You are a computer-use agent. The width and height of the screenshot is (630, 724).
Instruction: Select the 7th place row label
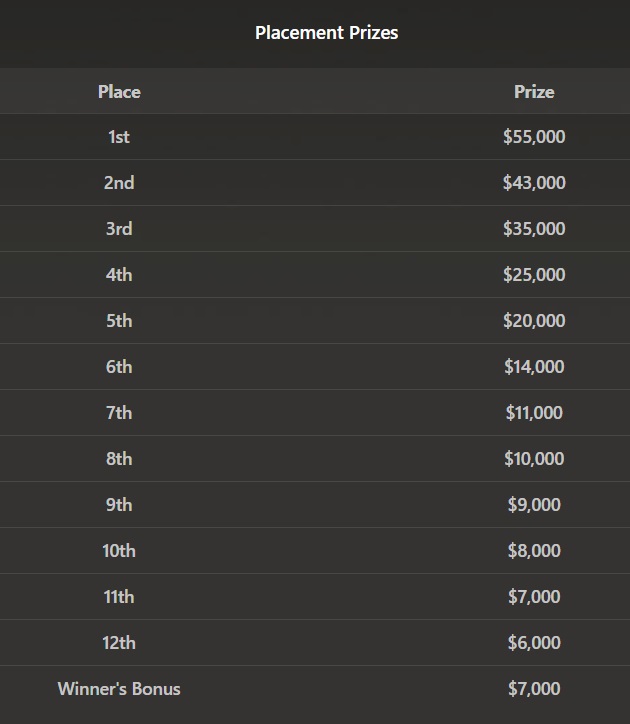coord(119,413)
